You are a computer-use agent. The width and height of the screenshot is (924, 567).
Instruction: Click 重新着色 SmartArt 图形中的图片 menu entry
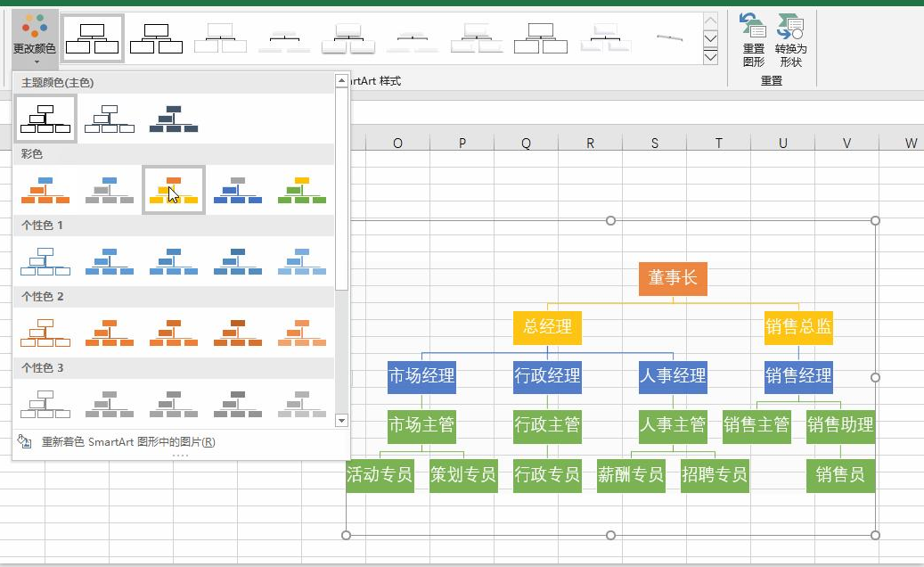[127, 442]
